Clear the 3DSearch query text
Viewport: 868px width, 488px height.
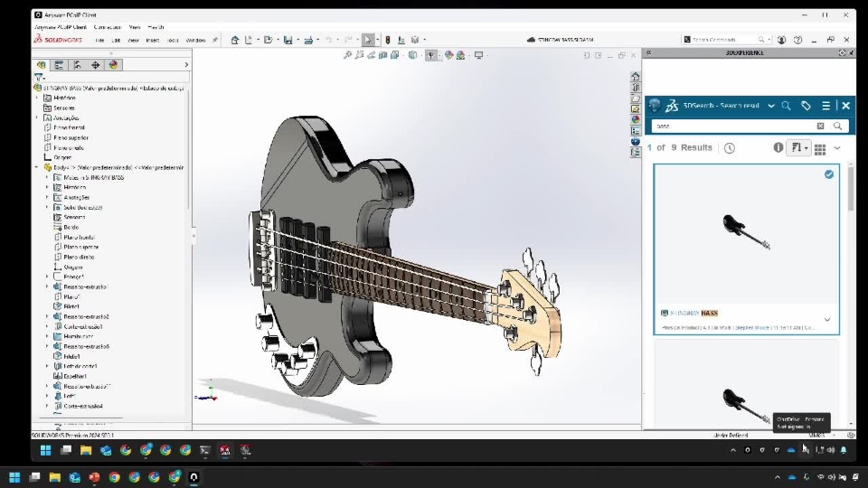[x=821, y=127]
